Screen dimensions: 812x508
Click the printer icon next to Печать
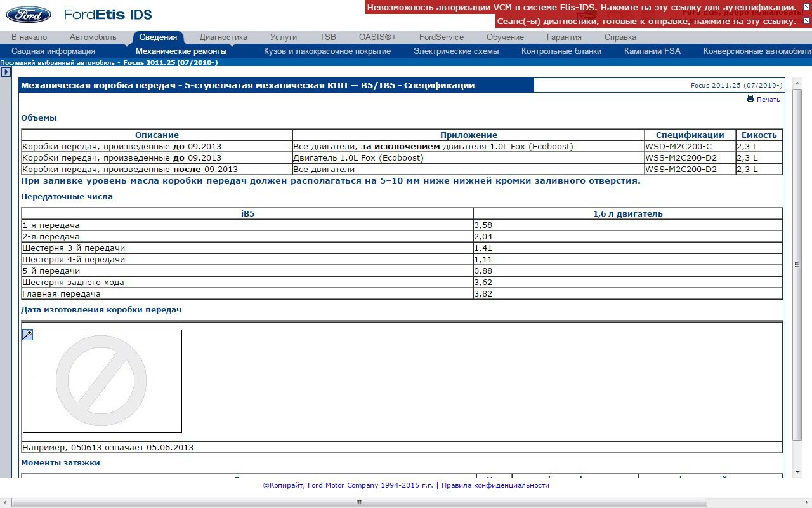(750, 98)
